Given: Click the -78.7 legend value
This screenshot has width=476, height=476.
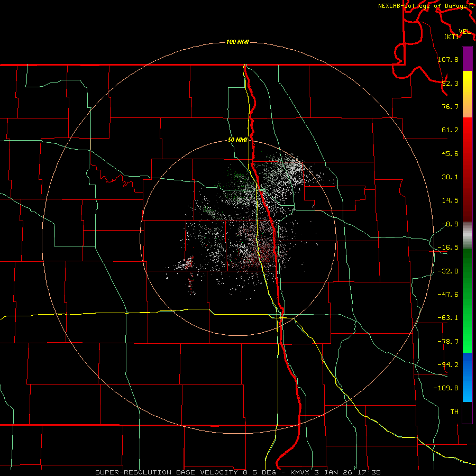Looking at the screenshot, I should 448,342.
